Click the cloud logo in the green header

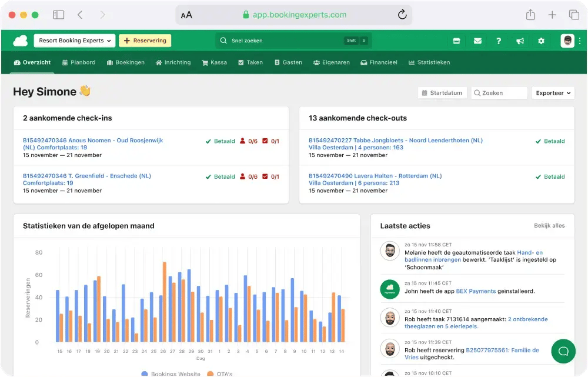pyautogui.click(x=20, y=41)
